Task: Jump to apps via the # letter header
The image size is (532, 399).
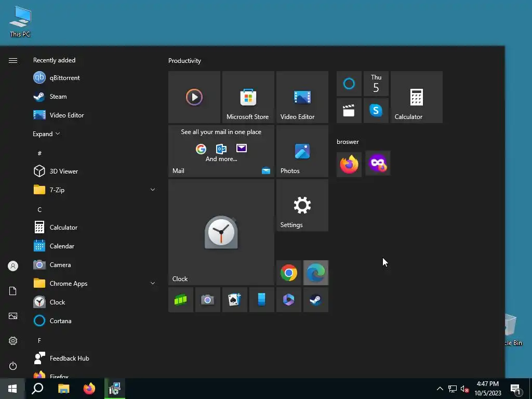Action: tap(39, 153)
